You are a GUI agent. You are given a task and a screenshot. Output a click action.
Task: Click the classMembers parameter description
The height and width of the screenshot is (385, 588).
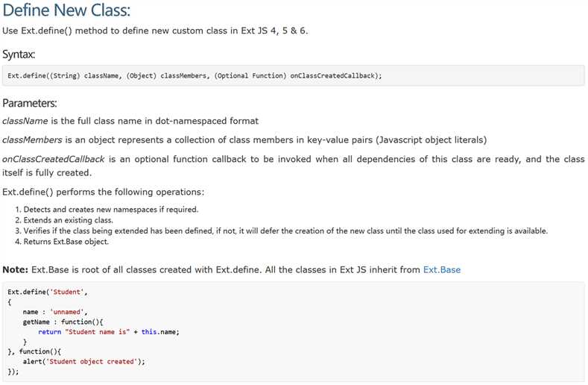pyautogui.click(x=244, y=140)
